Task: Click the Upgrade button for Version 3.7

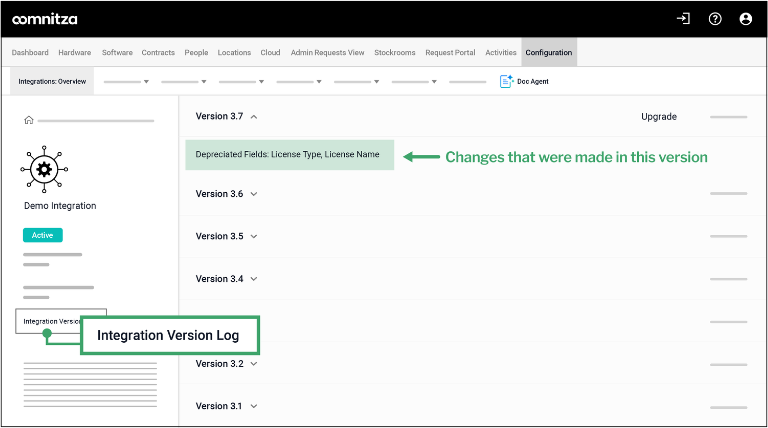Action: pyautogui.click(x=658, y=117)
